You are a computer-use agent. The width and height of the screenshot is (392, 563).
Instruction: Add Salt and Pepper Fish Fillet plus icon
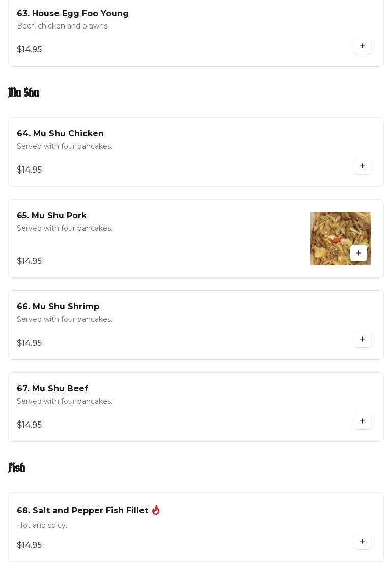362,542
